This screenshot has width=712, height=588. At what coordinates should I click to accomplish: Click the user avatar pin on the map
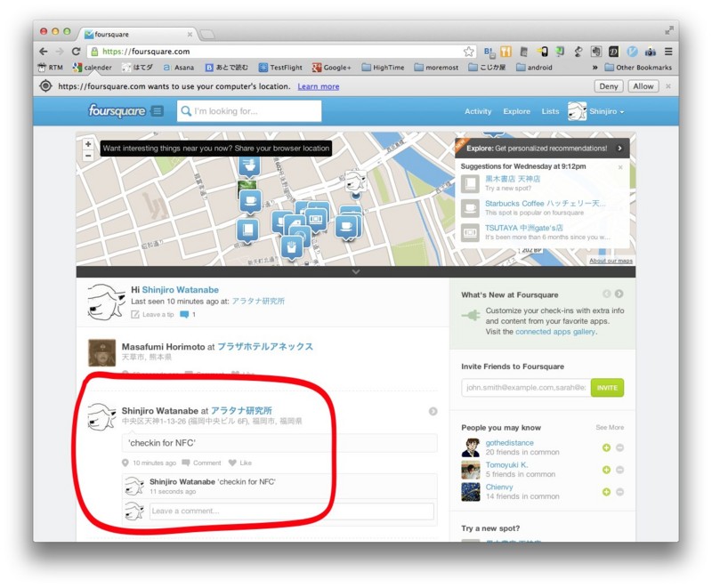pyautogui.click(x=355, y=182)
